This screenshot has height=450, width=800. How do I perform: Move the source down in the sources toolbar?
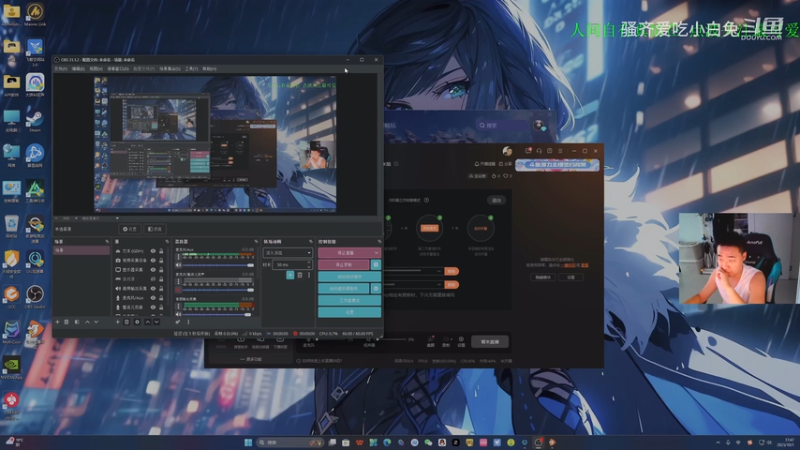coord(157,322)
